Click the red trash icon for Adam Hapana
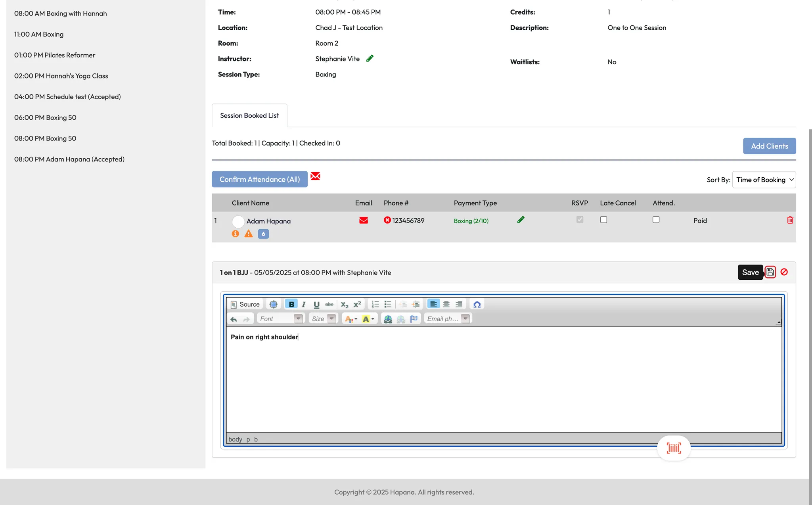This screenshot has height=505, width=812. coord(790,220)
